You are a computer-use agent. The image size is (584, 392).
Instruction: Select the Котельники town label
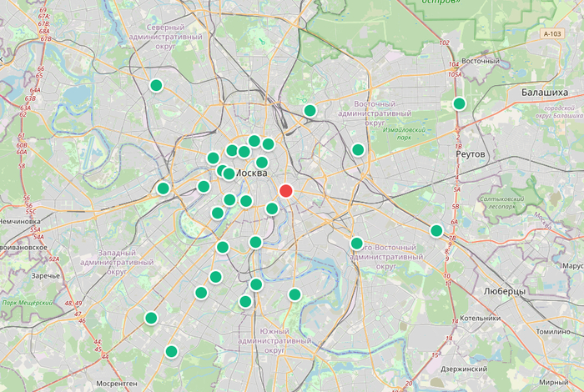[479, 318]
